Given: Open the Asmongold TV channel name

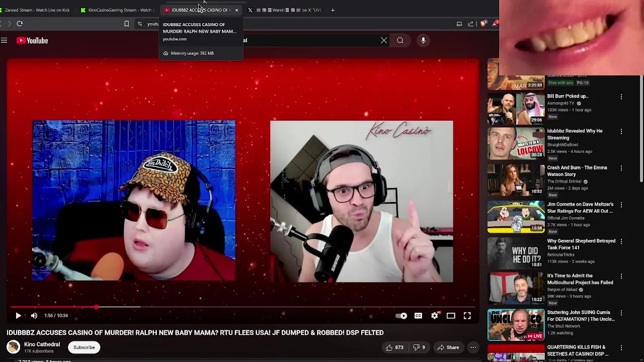Looking at the screenshot, I should point(560,103).
